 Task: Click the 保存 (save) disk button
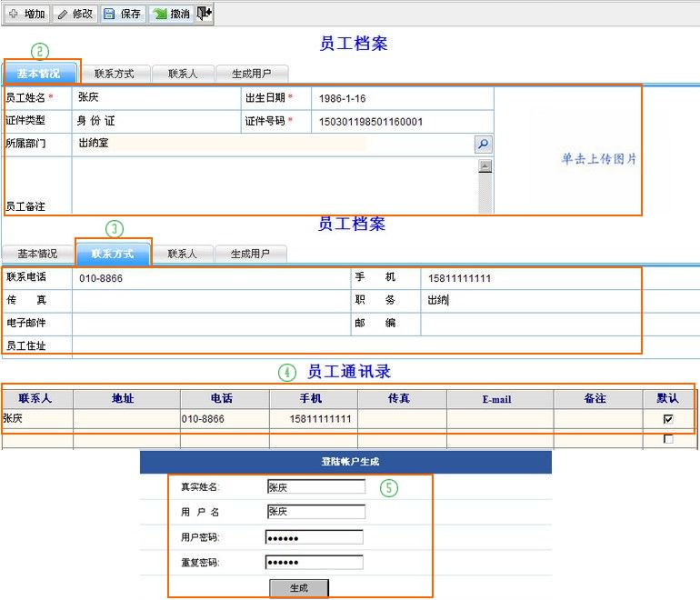(x=122, y=14)
